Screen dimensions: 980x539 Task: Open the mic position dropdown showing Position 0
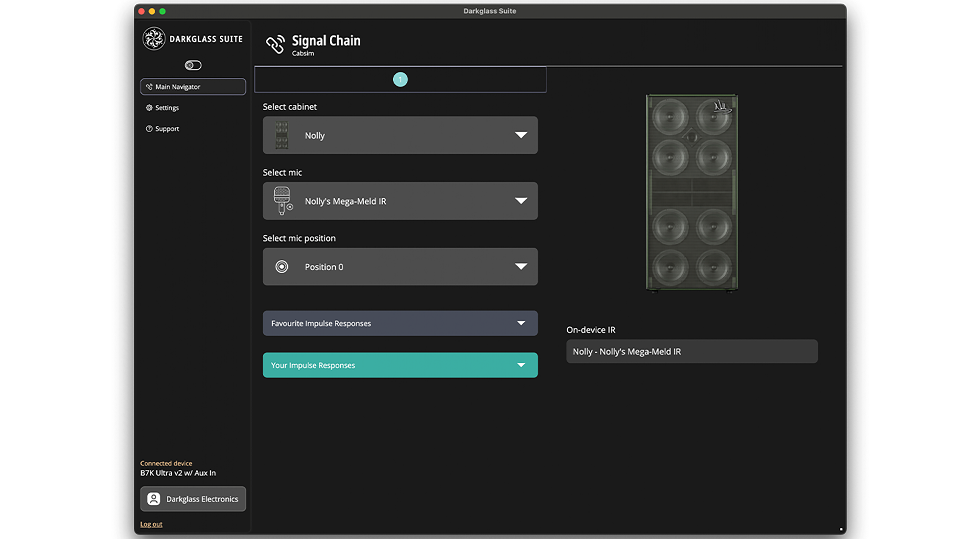tap(400, 266)
